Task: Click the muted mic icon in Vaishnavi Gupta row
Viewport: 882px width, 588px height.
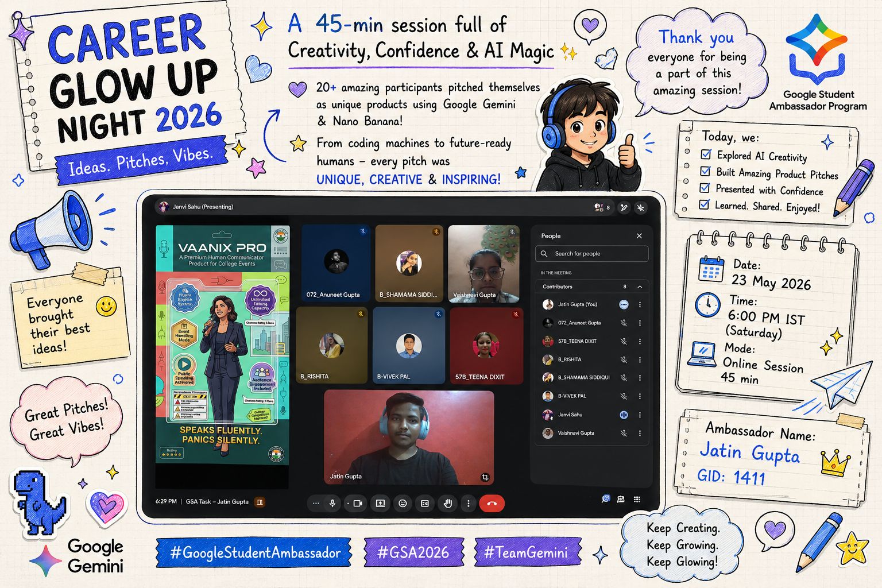Action: 624,433
